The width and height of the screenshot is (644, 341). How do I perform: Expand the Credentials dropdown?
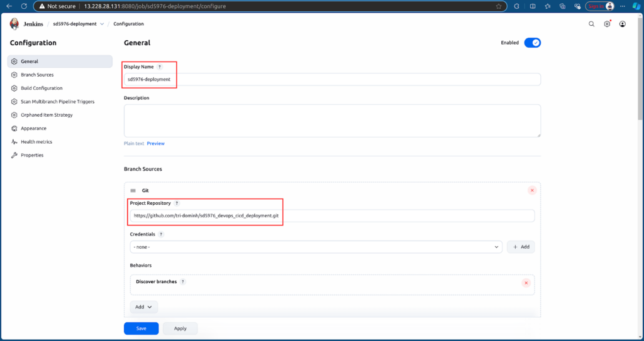coord(316,247)
